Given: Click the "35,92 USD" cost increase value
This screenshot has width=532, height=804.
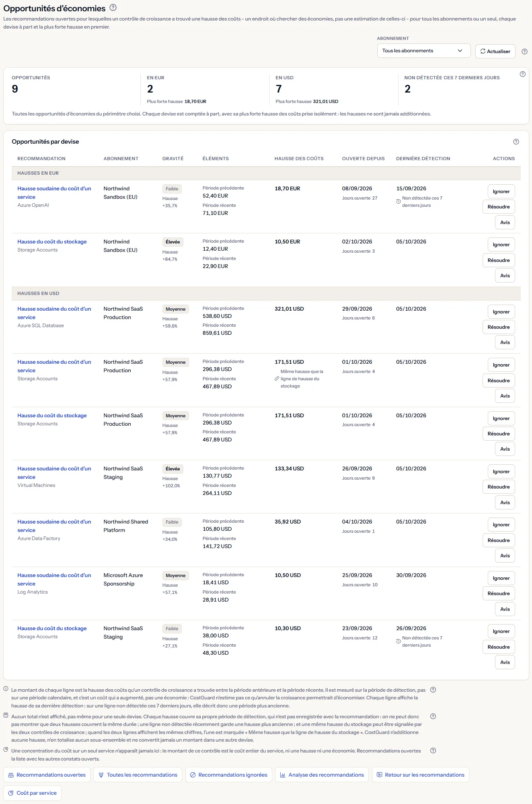Looking at the screenshot, I should coord(288,522).
